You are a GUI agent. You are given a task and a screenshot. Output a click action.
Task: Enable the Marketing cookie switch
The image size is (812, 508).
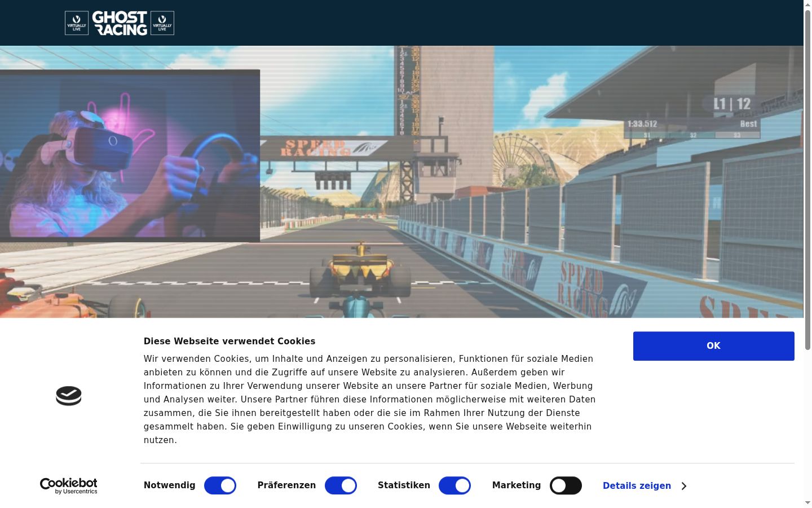point(566,485)
